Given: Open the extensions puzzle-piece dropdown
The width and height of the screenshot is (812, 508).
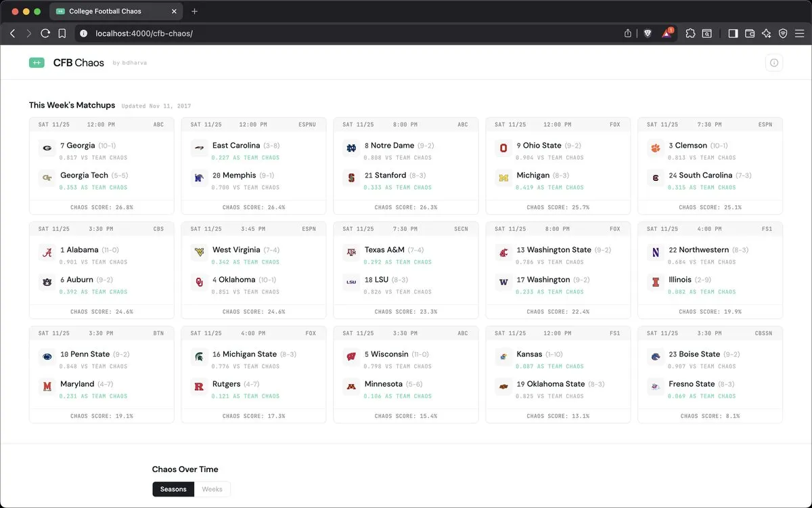Looking at the screenshot, I should (690, 33).
